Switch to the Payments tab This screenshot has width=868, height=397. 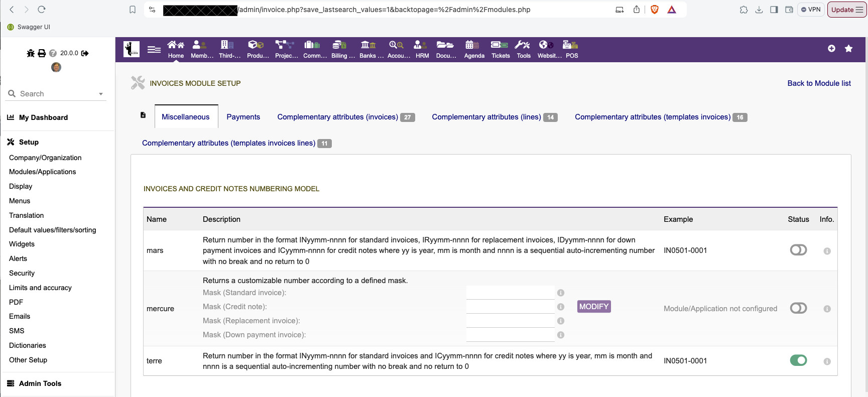(243, 117)
